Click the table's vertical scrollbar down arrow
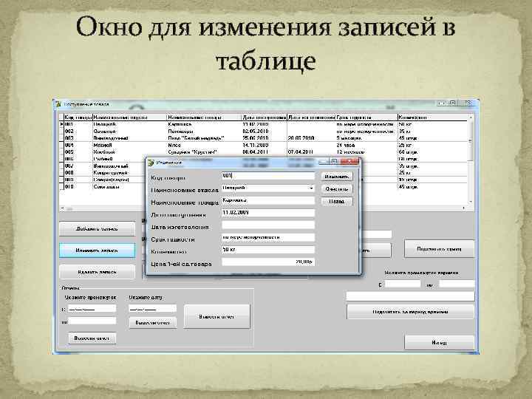The width and height of the screenshot is (532, 399). pyautogui.click(x=471, y=202)
